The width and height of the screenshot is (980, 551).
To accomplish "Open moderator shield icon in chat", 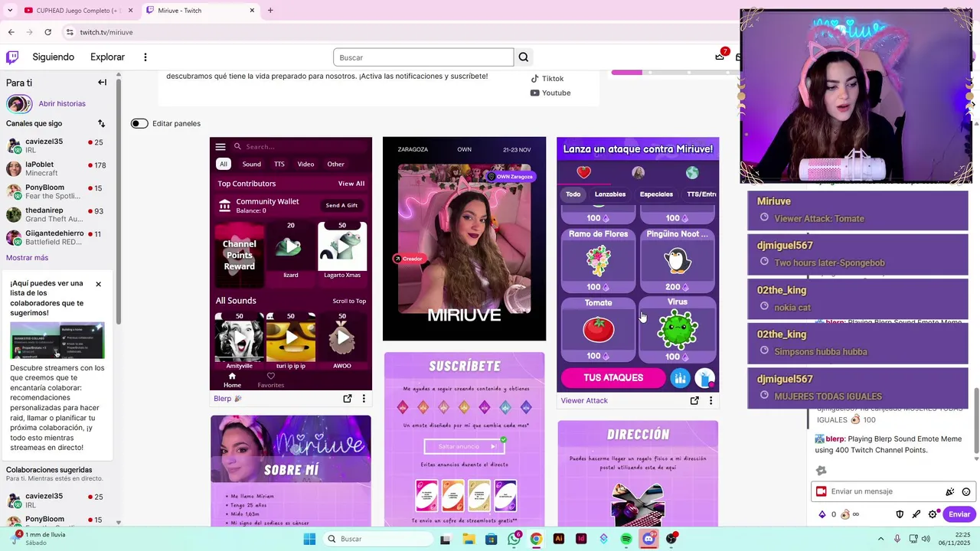I will coord(900,514).
